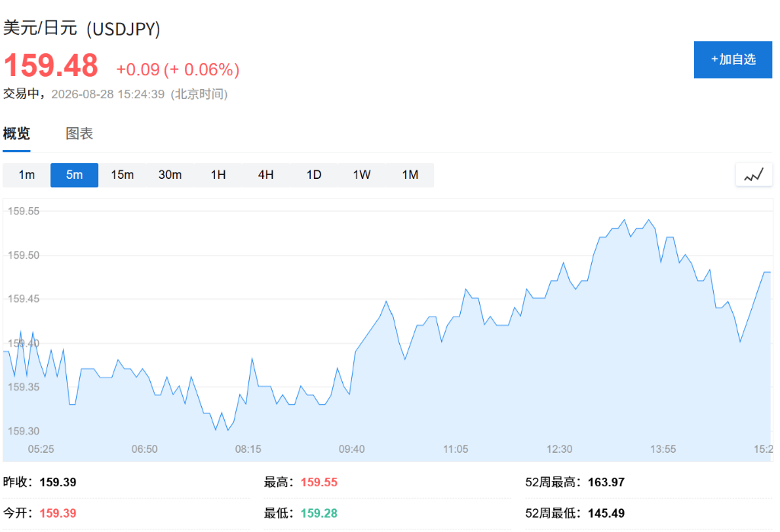Click the 52周最低 value 145.49
Viewport: 780px width, 532px height.
pyautogui.click(x=606, y=513)
